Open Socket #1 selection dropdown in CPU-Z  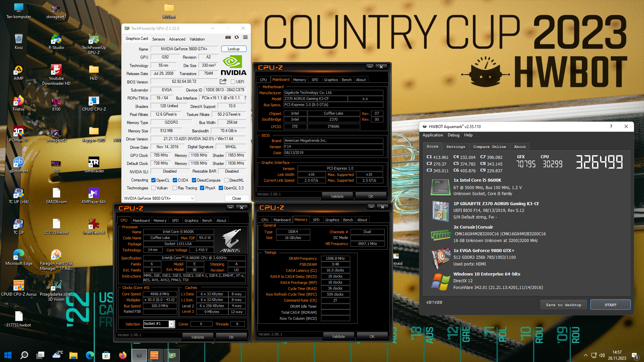pos(159,324)
